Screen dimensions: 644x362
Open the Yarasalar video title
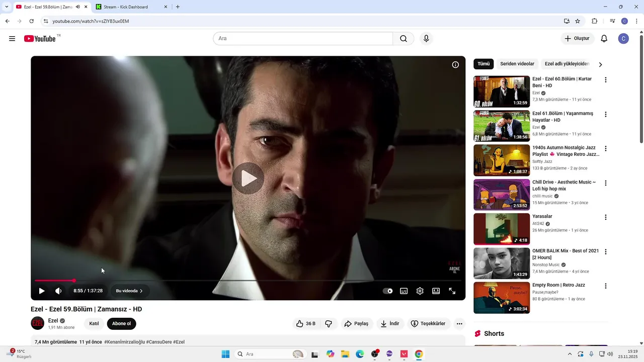[x=542, y=216]
